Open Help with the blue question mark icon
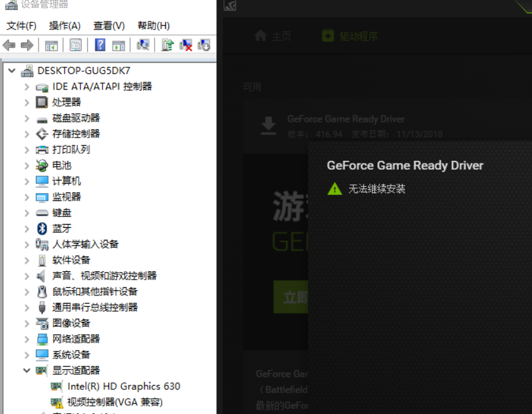Image resolution: width=532 pixels, height=414 pixels. pyautogui.click(x=100, y=45)
